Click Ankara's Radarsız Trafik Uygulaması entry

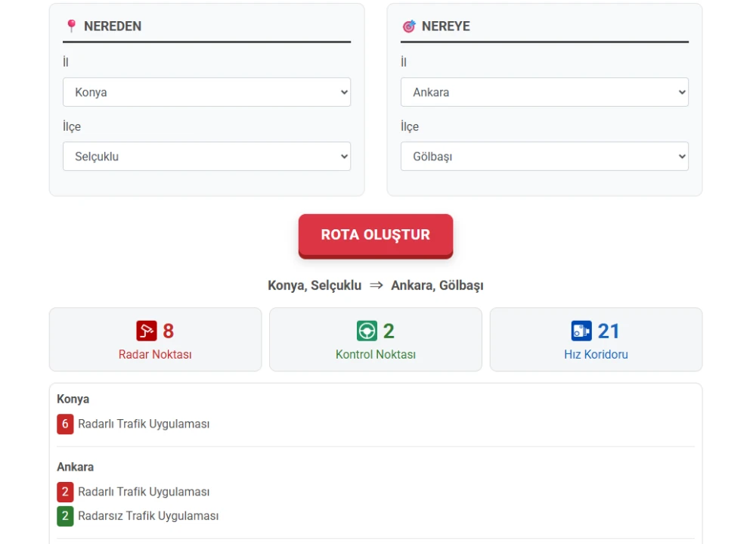148,516
